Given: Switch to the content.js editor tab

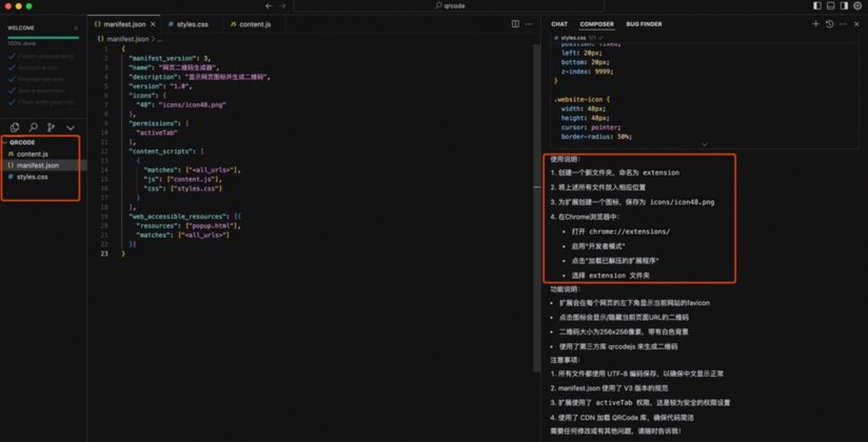Looking at the screenshot, I should click(x=254, y=24).
